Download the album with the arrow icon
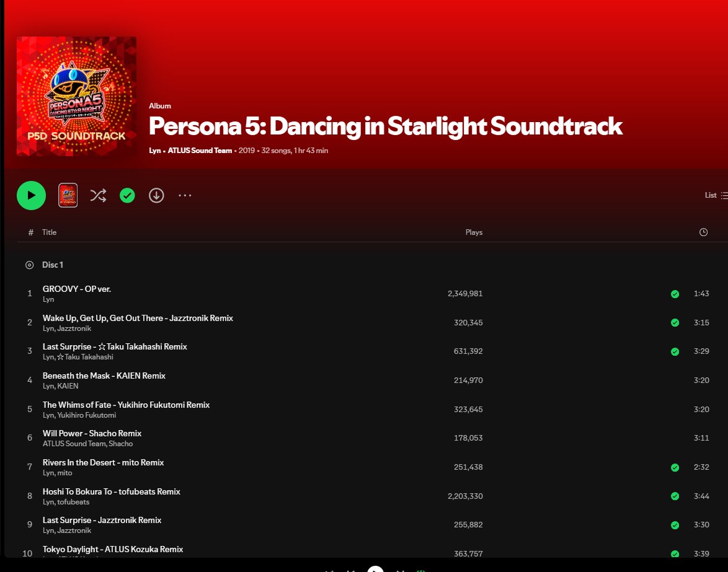Image resolution: width=728 pixels, height=572 pixels. tap(156, 195)
